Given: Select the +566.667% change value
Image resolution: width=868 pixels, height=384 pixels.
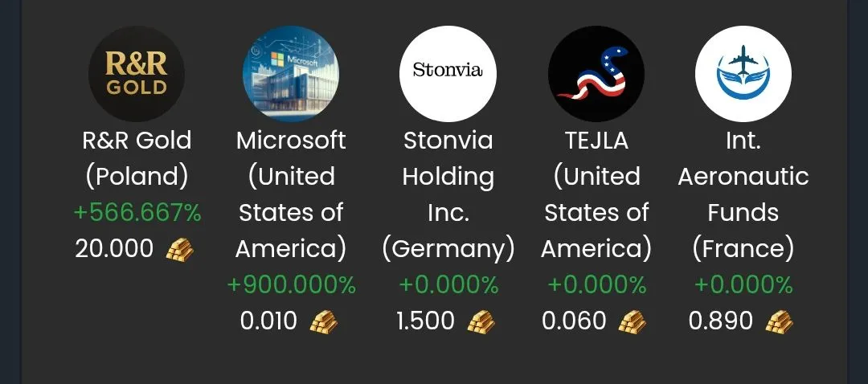Looking at the screenshot, I should [137, 213].
